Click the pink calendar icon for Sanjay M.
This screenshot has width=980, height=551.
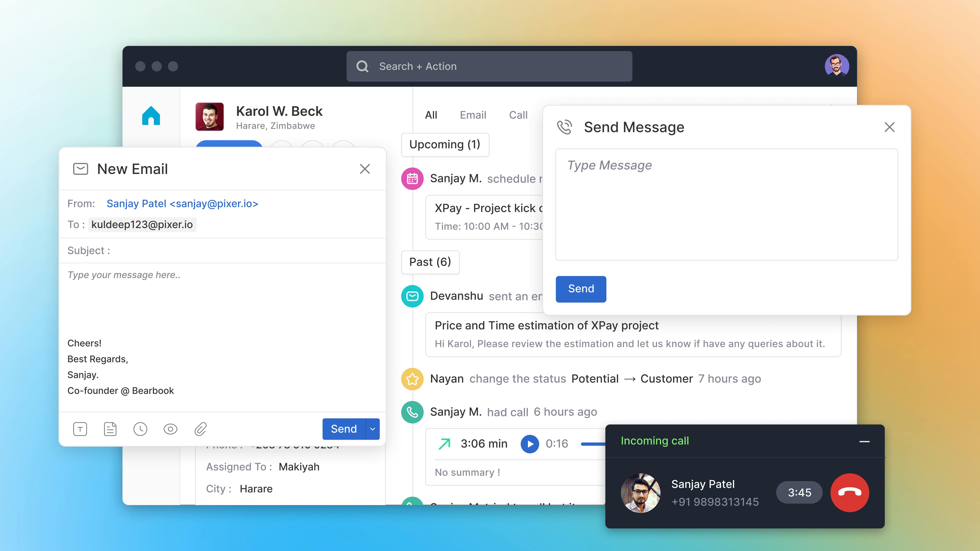point(412,178)
